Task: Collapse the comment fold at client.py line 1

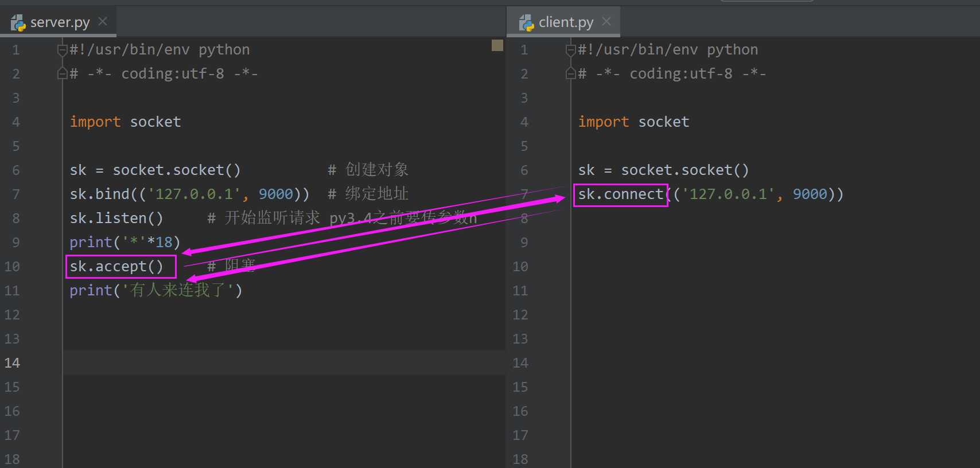Action: click(x=571, y=50)
